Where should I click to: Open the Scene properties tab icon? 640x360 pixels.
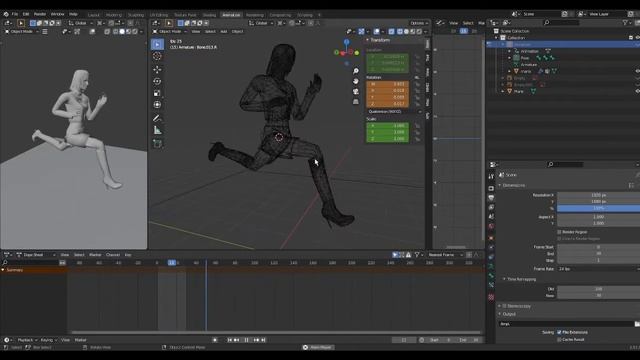point(491,216)
